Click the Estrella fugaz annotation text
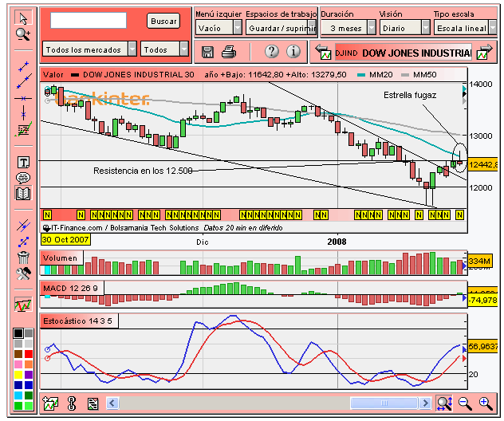This screenshot has height=421, width=504. [410, 95]
